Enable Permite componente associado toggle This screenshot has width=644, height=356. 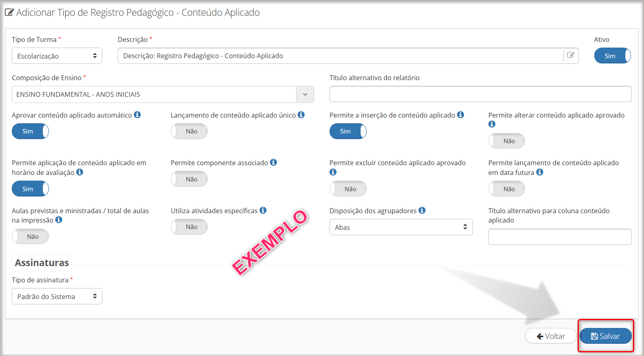tap(189, 179)
